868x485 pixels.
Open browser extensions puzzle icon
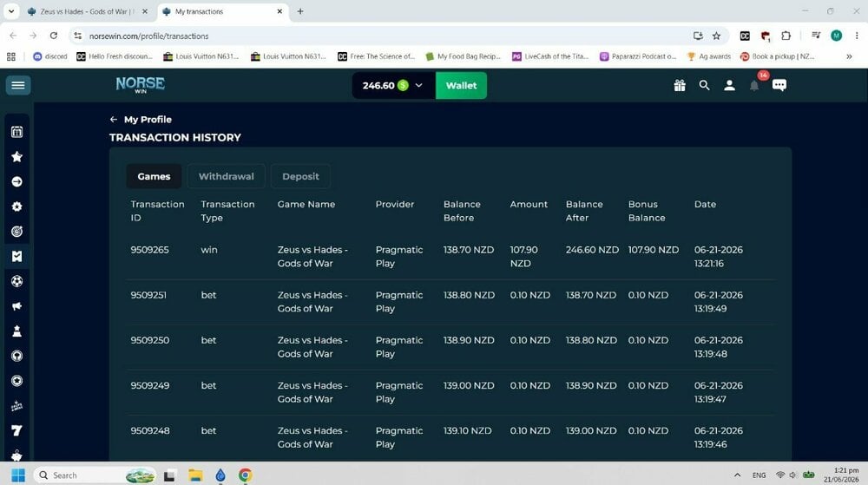click(x=786, y=36)
